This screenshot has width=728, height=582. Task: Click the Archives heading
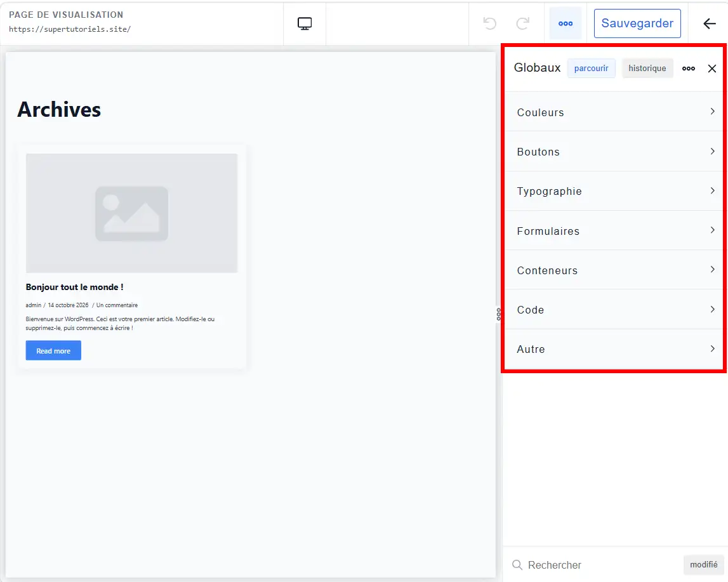tap(59, 110)
